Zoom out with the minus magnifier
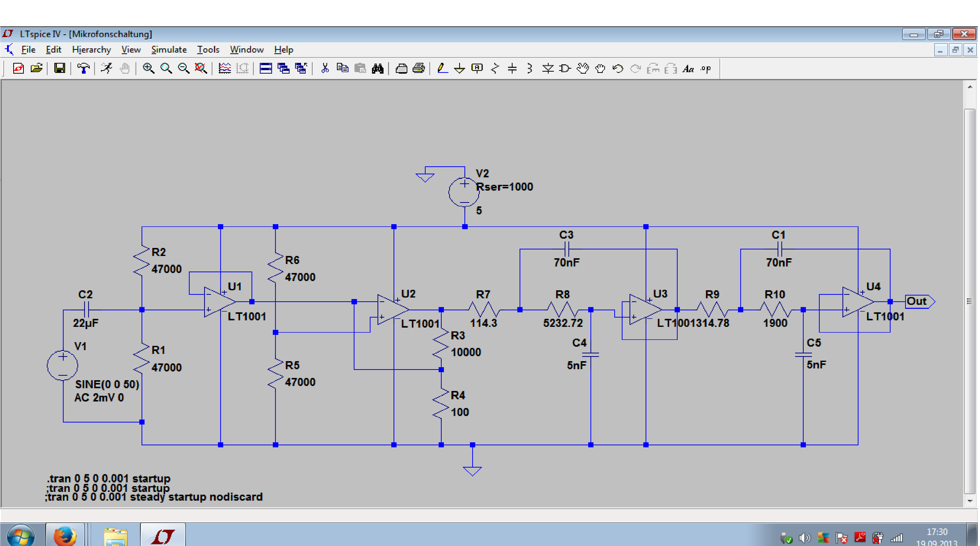 [x=183, y=68]
